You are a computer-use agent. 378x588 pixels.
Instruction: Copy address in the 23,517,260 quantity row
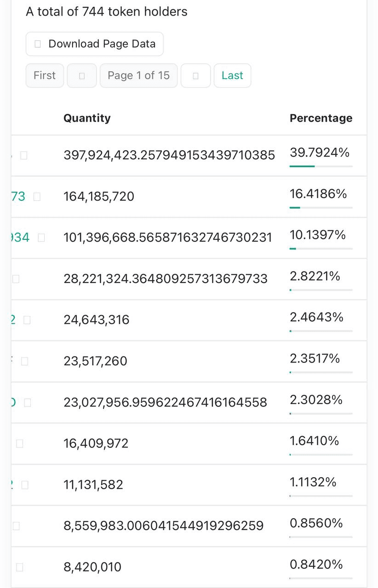pos(25,361)
